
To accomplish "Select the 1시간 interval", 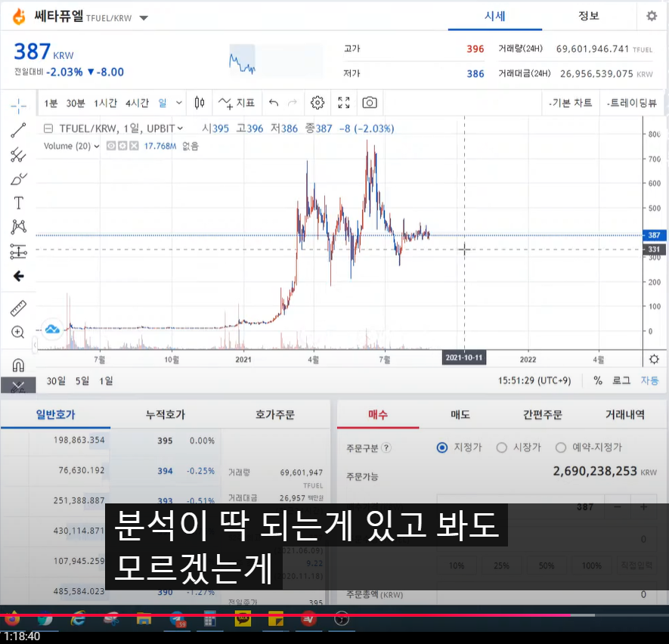I will pyautogui.click(x=105, y=104).
